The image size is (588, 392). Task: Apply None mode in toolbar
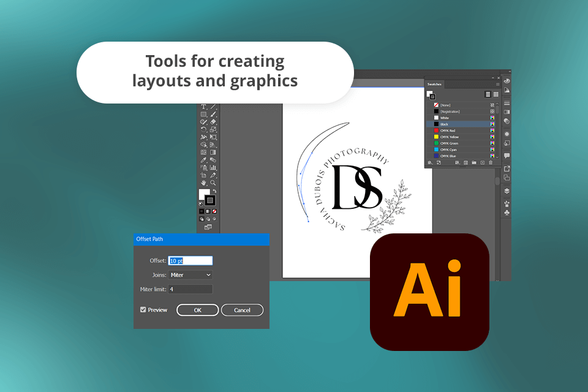click(214, 211)
